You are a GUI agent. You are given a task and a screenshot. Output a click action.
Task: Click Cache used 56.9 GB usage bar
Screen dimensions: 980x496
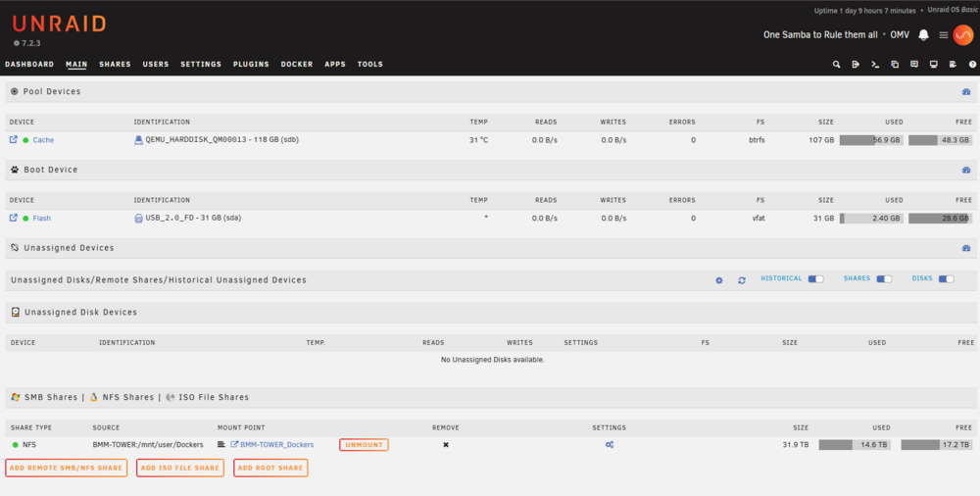[x=870, y=140]
